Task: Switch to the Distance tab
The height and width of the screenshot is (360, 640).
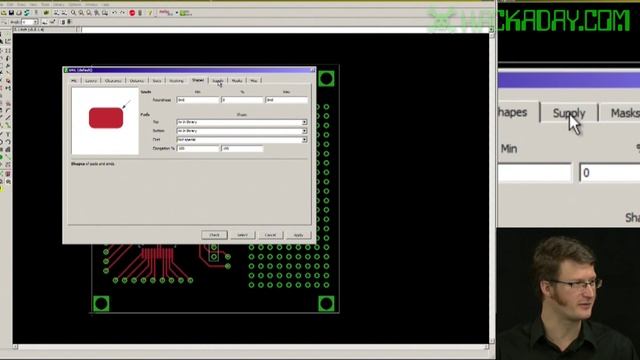Action: pyautogui.click(x=137, y=81)
